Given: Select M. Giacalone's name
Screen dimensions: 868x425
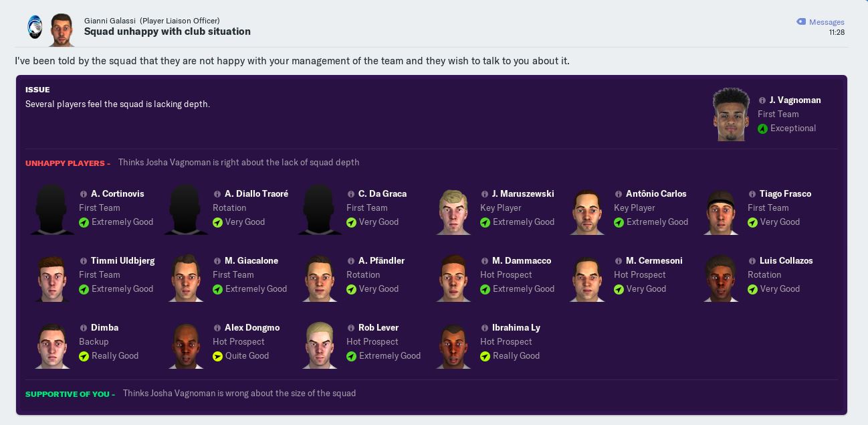Looking at the screenshot, I should pyautogui.click(x=251, y=261).
